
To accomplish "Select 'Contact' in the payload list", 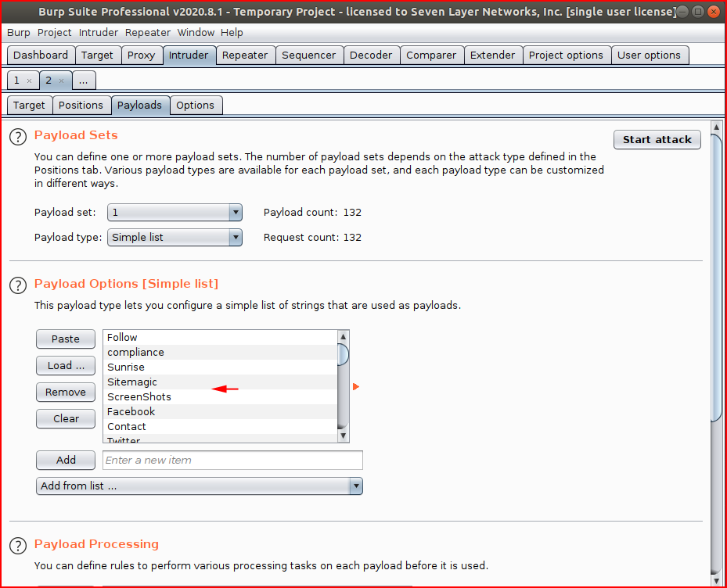I will point(220,426).
